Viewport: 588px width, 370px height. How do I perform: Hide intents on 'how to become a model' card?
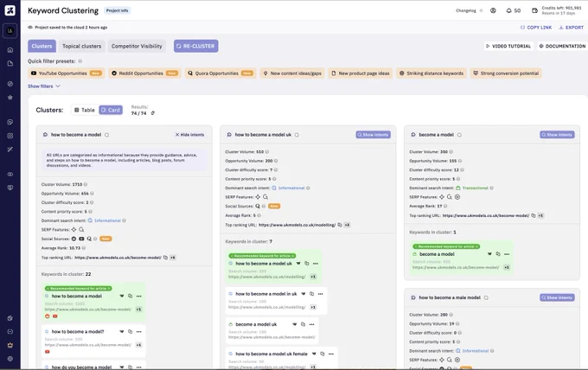(189, 135)
